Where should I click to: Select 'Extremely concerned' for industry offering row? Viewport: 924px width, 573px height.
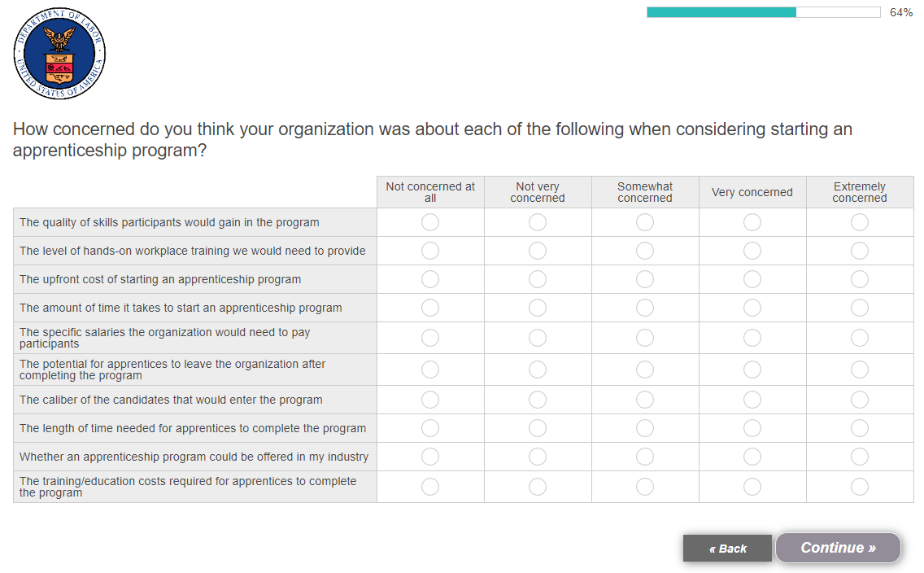coord(860,457)
